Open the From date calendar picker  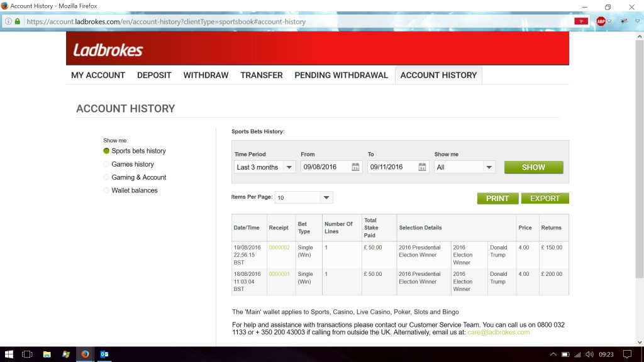355,167
